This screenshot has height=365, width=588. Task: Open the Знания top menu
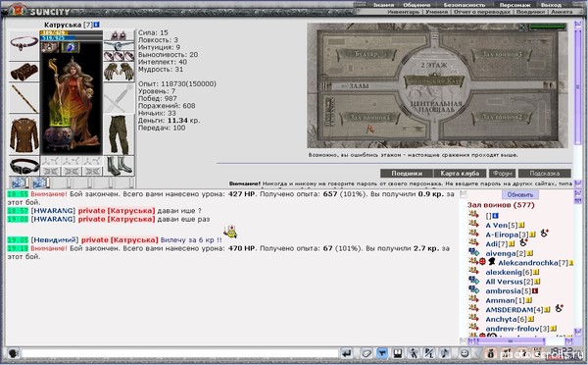(383, 5)
